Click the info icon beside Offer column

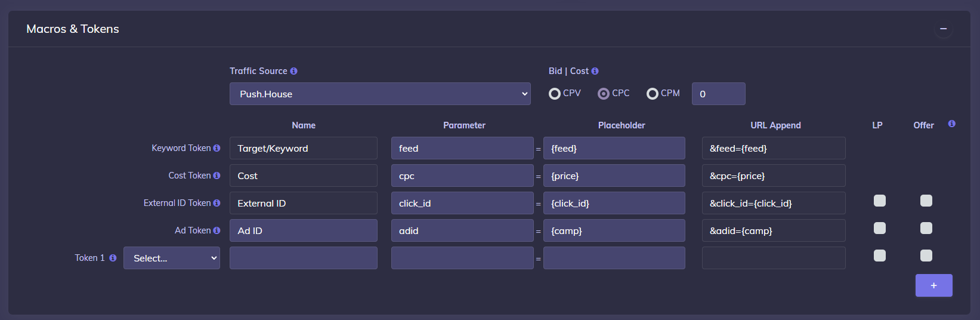tap(951, 124)
